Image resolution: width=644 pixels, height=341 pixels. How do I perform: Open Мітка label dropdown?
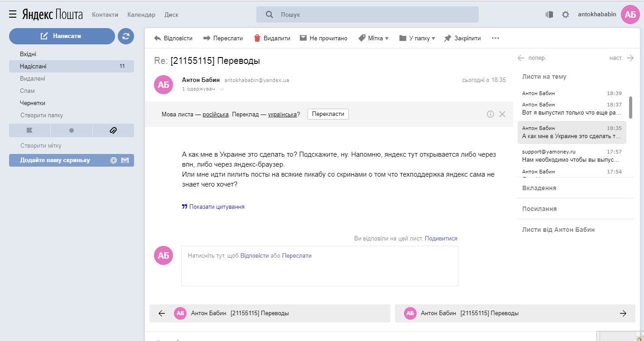tap(373, 38)
